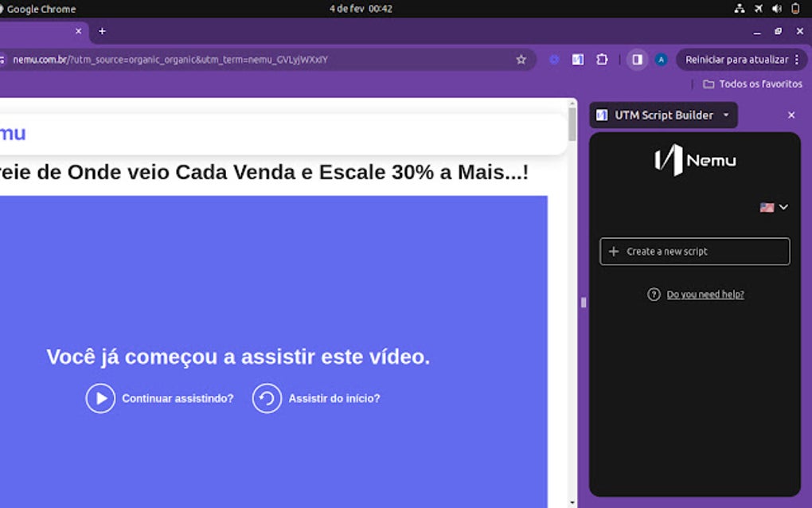The width and height of the screenshot is (812, 508).
Task: Expand the UTM Script Builder dropdown arrow
Action: [x=725, y=115]
